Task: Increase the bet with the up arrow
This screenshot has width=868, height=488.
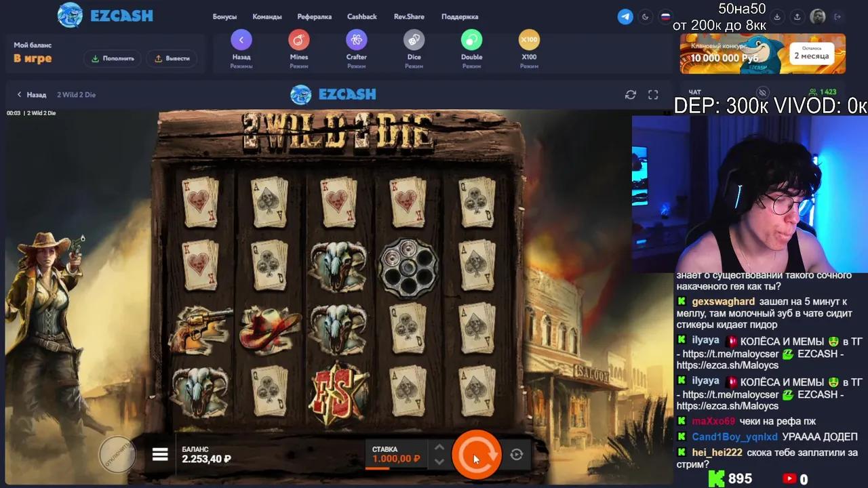Action: (x=439, y=447)
